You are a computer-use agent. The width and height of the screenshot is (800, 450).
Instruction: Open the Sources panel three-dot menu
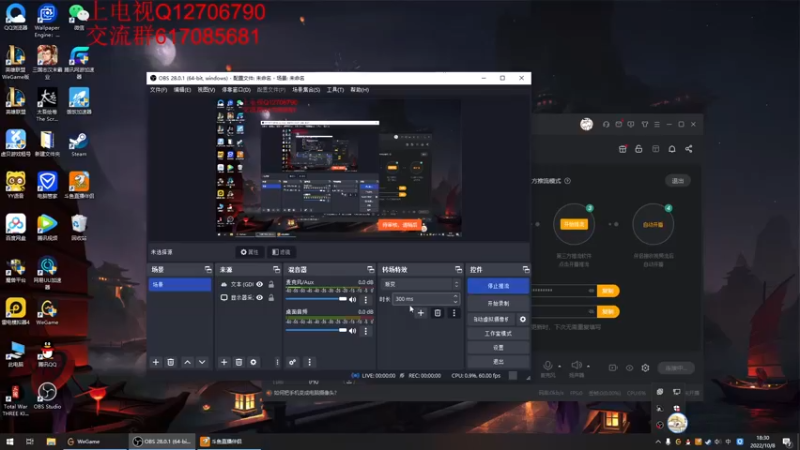click(x=277, y=362)
